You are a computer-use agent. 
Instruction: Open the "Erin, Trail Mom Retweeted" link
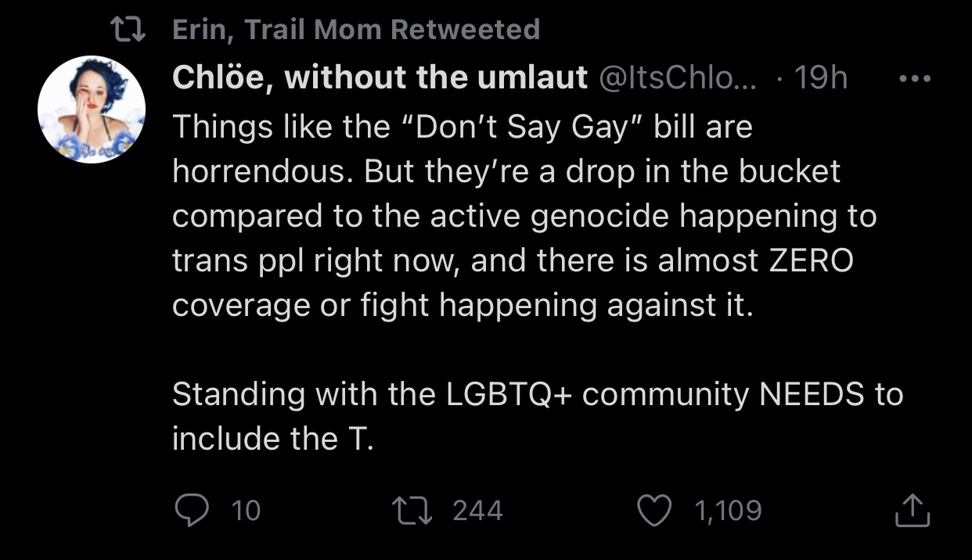[x=355, y=30]
